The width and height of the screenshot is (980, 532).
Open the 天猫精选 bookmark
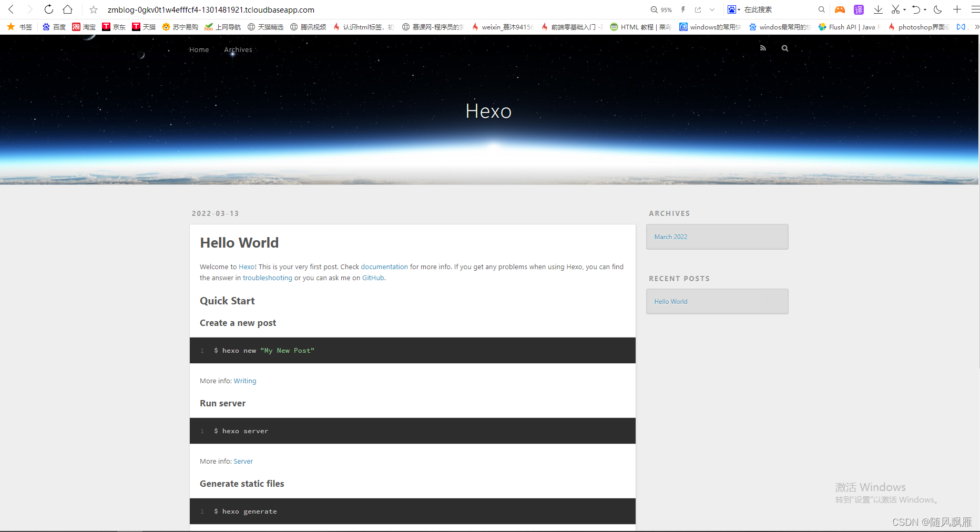[266, 27]
